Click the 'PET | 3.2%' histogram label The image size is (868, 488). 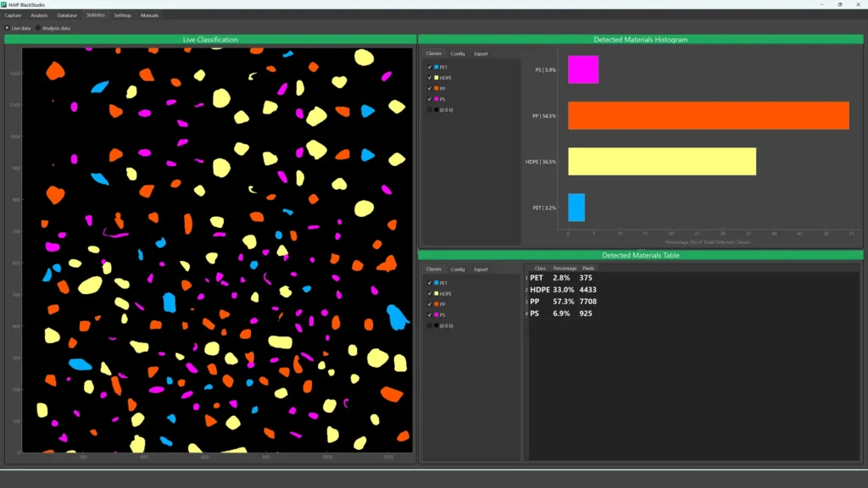coord(544,208)
